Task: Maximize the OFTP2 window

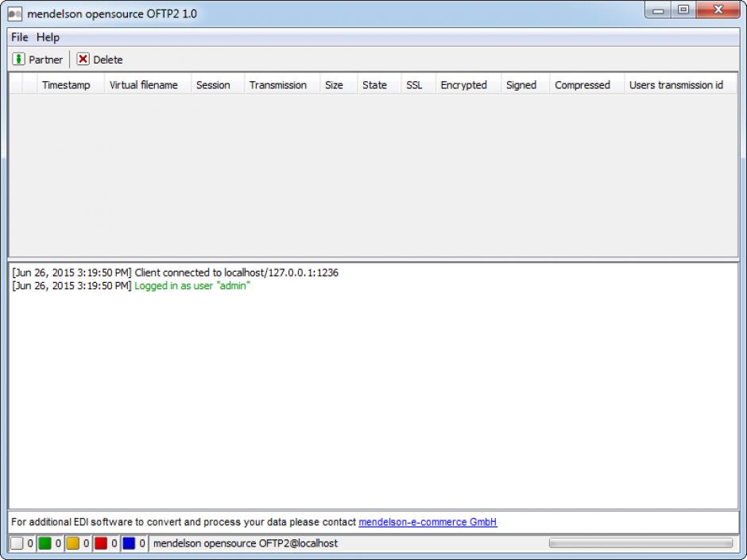Action: [x=683, y=10]
